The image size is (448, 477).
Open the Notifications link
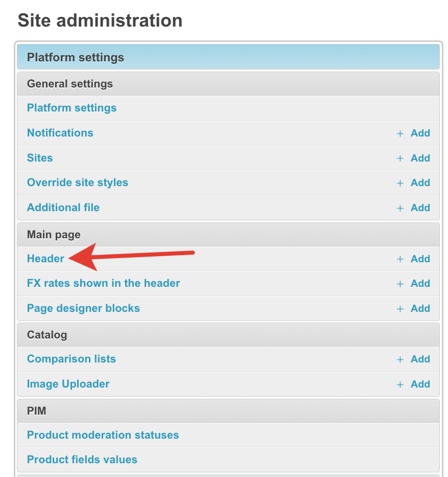click(x=60, y=133)
